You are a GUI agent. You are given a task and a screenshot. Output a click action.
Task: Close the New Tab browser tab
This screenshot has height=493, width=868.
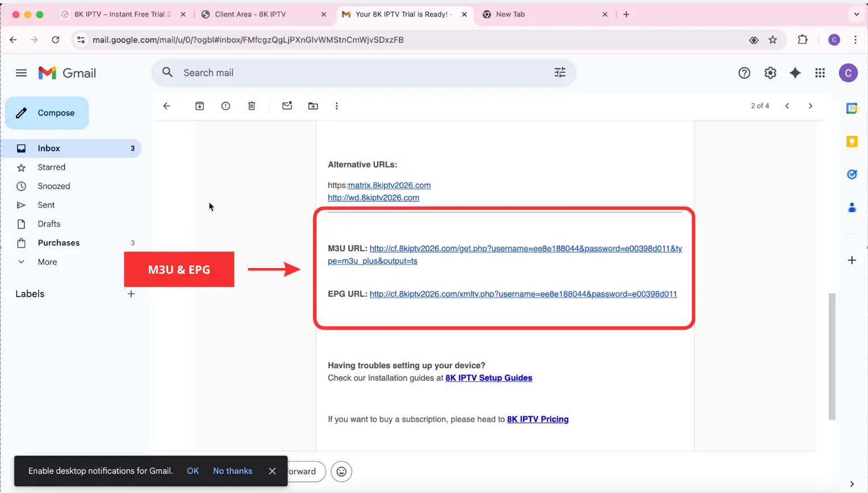(604, 14)
